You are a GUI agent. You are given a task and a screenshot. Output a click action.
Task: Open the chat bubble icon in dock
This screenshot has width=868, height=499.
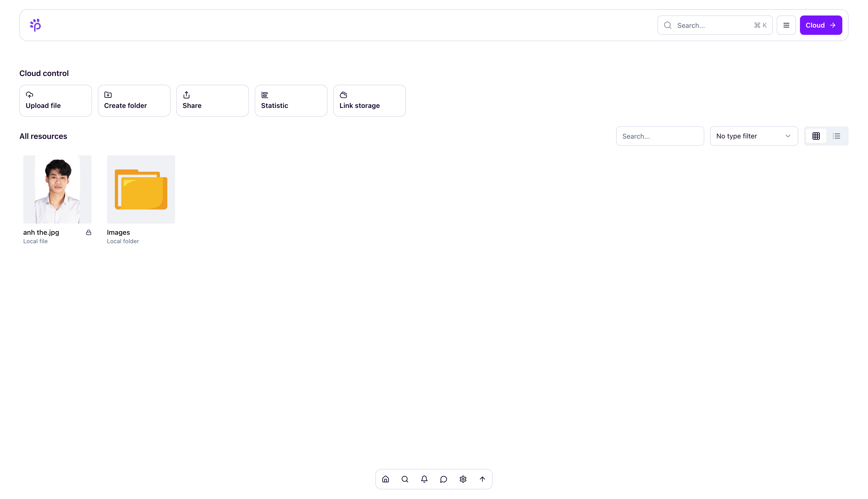coord(443,479)
